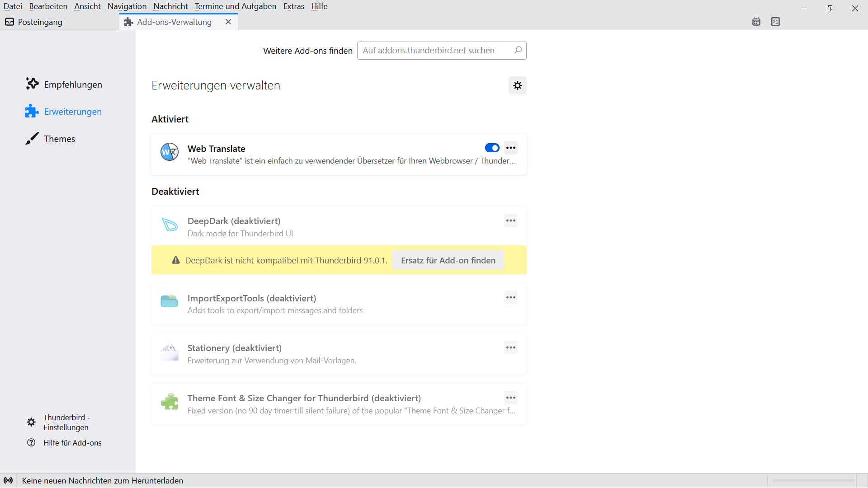Go to Empfehlungen section
Viewport: 868px width, 488px height.
[73, 84]
